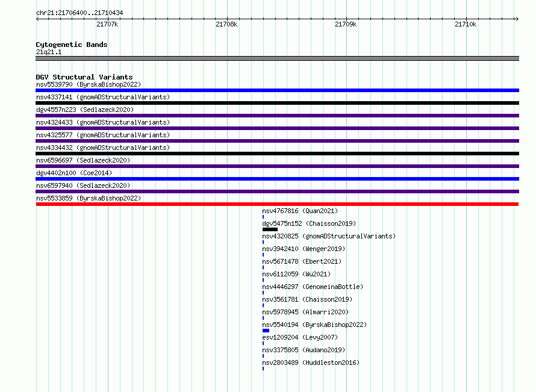Select the purple bar under nsv6596697

pos(277,166)
